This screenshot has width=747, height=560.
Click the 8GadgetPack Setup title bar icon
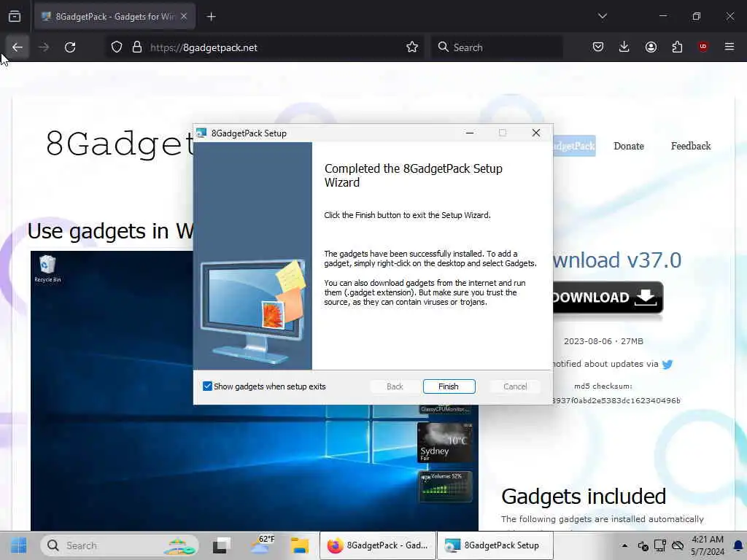(x=201, y=133)
